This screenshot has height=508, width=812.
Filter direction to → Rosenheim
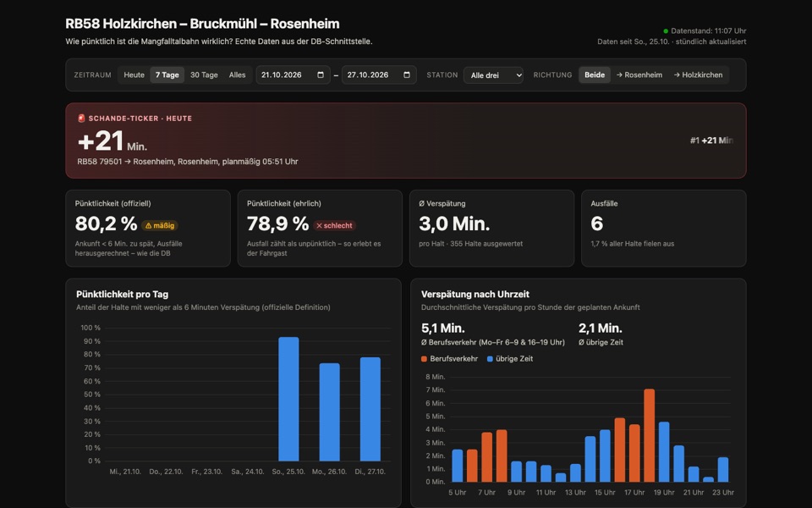[x=639, y=75]
